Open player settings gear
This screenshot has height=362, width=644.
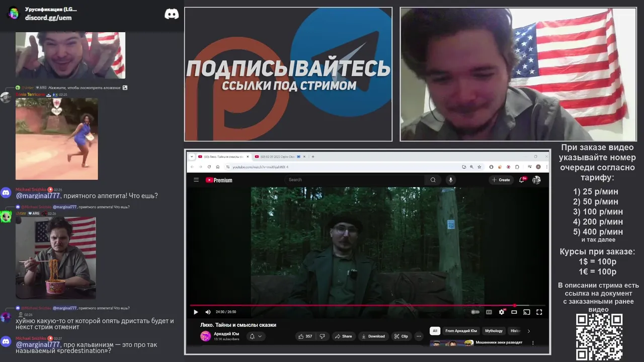click(502, 312)
